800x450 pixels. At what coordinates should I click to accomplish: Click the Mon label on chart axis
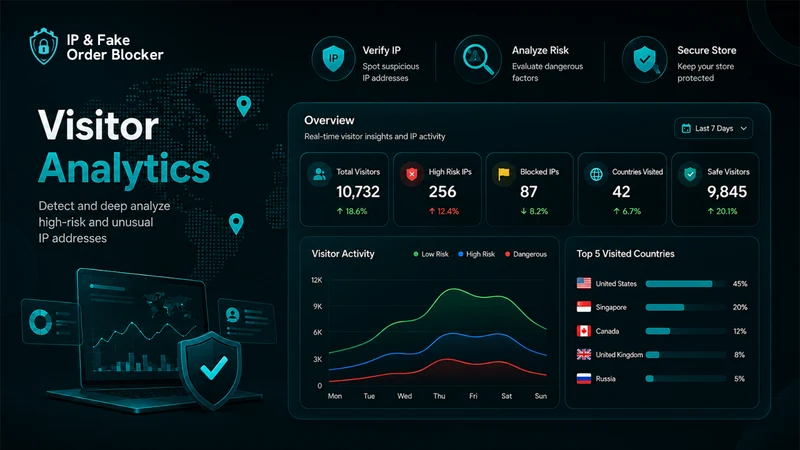335,396
